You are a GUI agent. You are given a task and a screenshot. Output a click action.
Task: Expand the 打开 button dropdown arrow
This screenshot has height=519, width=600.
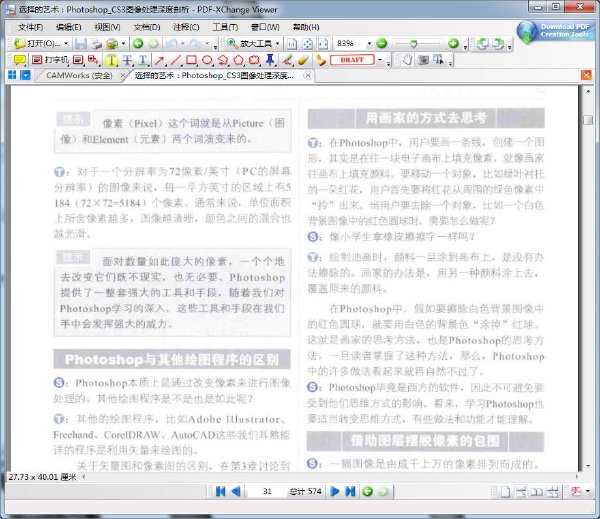pos(66,43)
